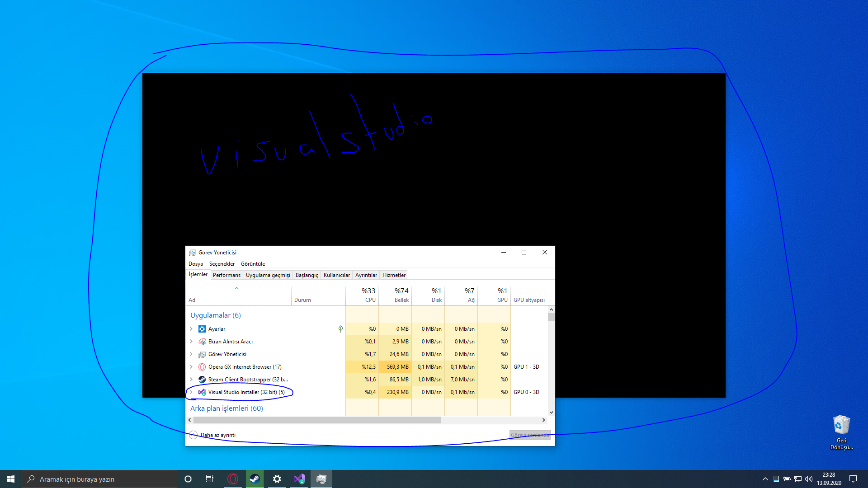This screenshot has height=488, width=868.
Task: Click the Settings gear taskbar icon
Action: pyautogui.click(x=277, y=479)
